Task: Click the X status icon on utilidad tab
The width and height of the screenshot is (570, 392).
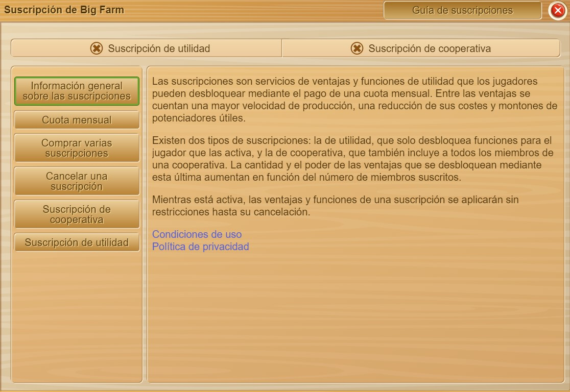Action: coord(97,48)
